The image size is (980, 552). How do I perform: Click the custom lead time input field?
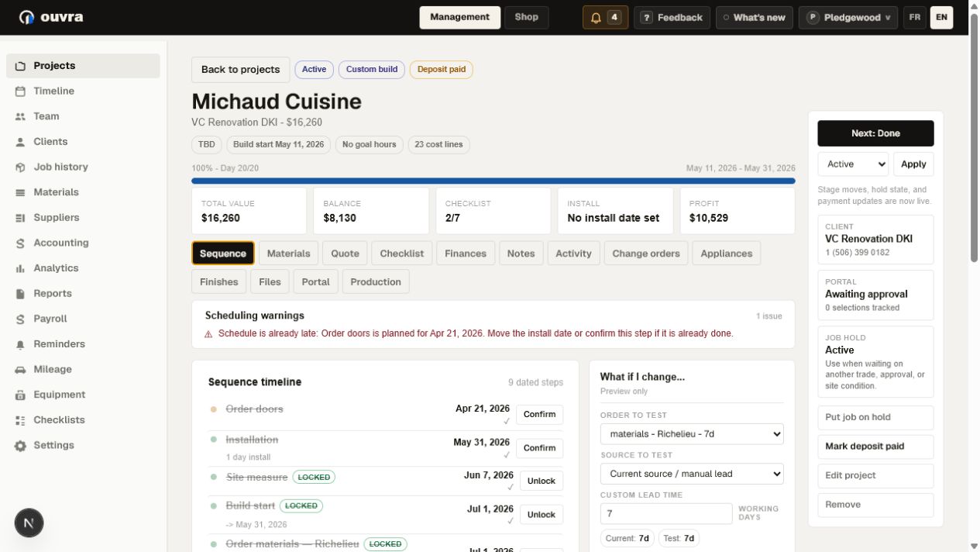(666, 514)
